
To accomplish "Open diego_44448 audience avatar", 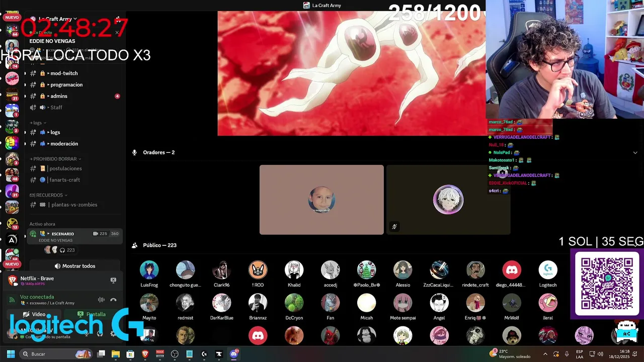I will (512, 270).
